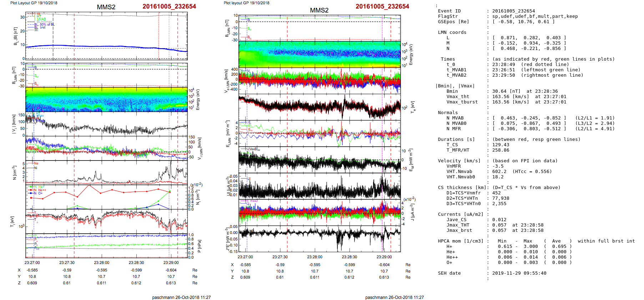This screenshot has width=644, height=300.
Task: Click the MMS2 title above the right plot
Action: 319,10
